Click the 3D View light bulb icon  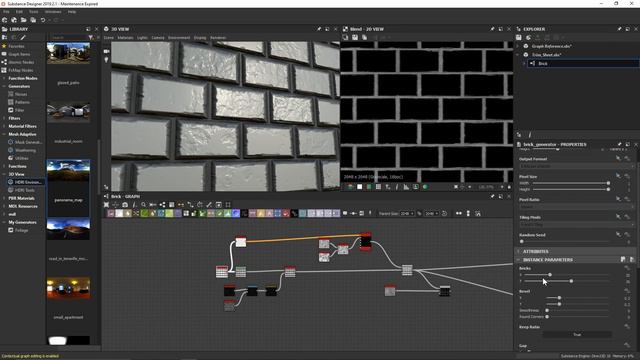pyautogui.click(x=106, y=60)
